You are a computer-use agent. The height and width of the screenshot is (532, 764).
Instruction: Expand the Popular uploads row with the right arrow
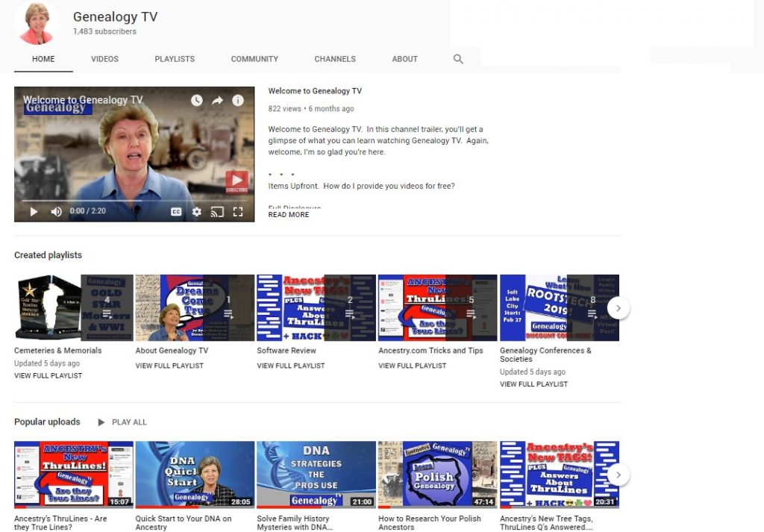619,475
